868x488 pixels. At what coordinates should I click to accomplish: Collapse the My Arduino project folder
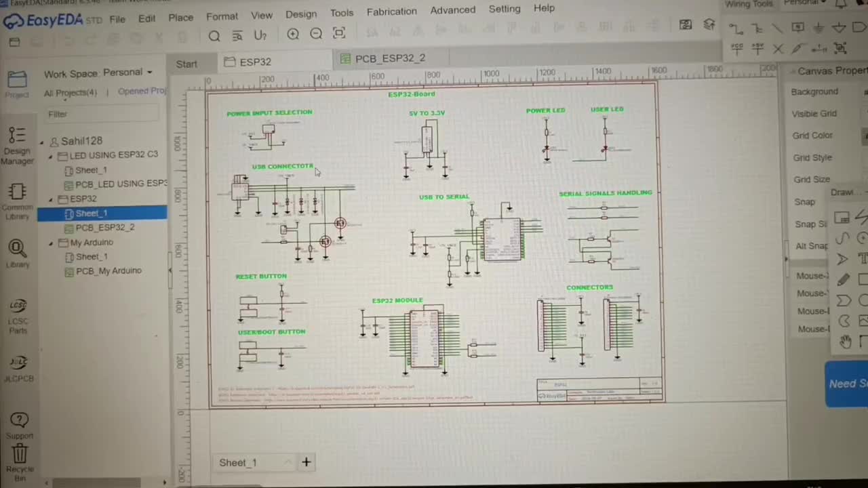tap(50, 243)
